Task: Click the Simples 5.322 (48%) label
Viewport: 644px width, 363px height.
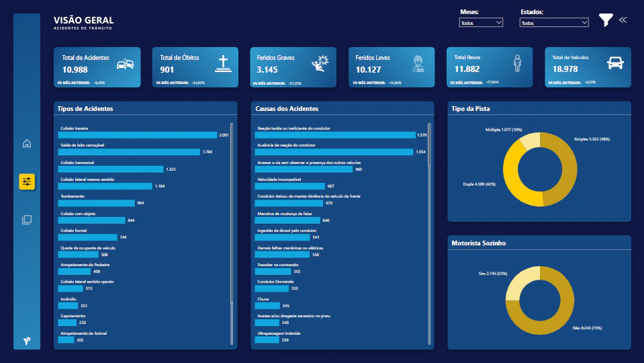Action: pos(592,139)
